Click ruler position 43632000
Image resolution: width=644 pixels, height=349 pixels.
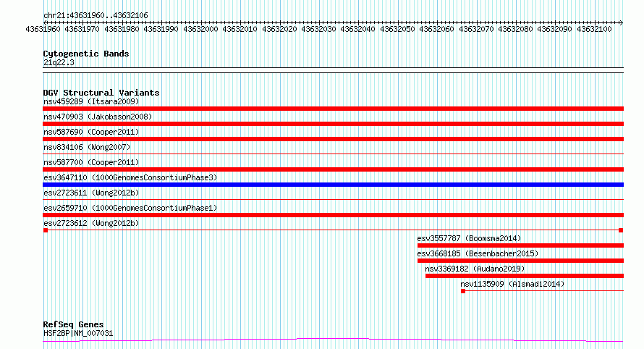point(200,29)
